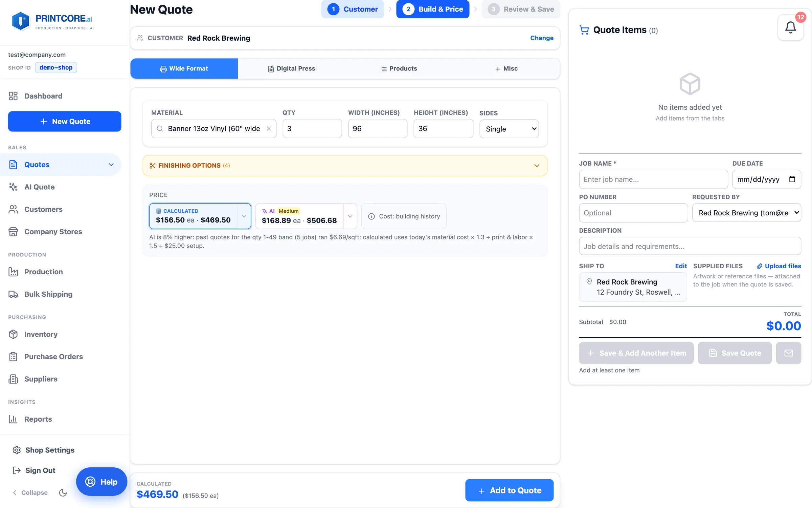Click the Bulk Shipping truck icon

pyautogui.click(x=13, y=294)
